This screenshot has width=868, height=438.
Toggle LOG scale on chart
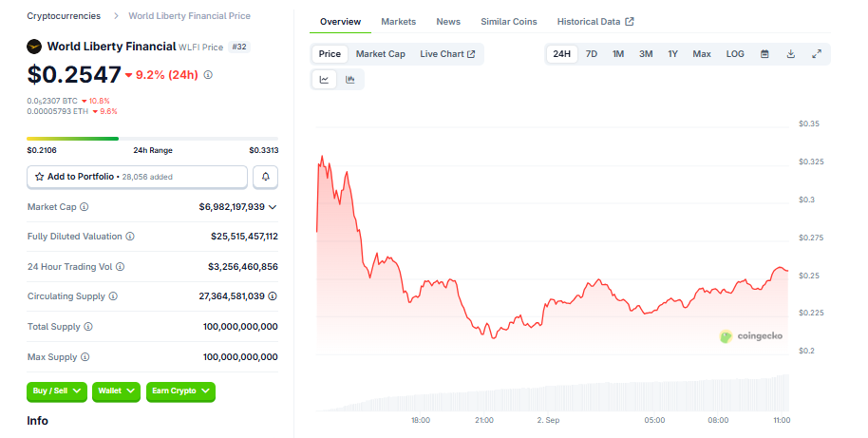pyautogui.click(x=735, y=54)
